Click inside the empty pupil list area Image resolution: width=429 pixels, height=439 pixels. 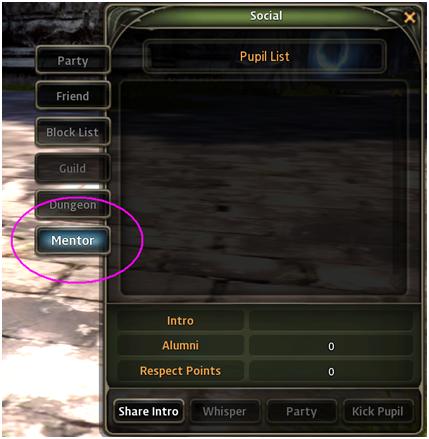pos(263,187)
